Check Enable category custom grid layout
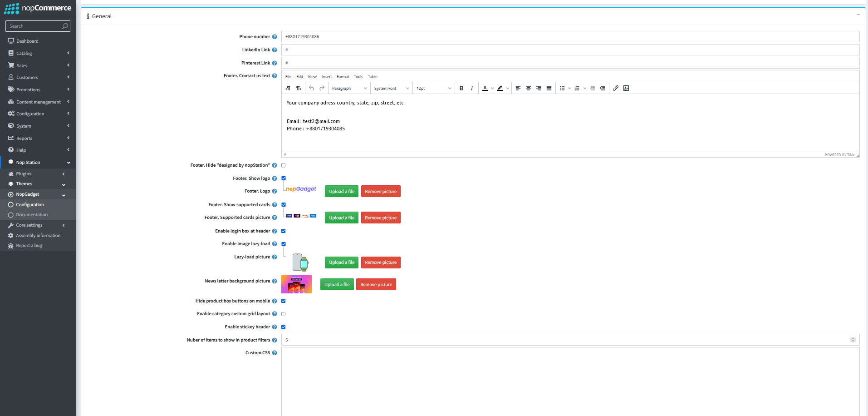868x416 pixels. (x=284, y=314)
